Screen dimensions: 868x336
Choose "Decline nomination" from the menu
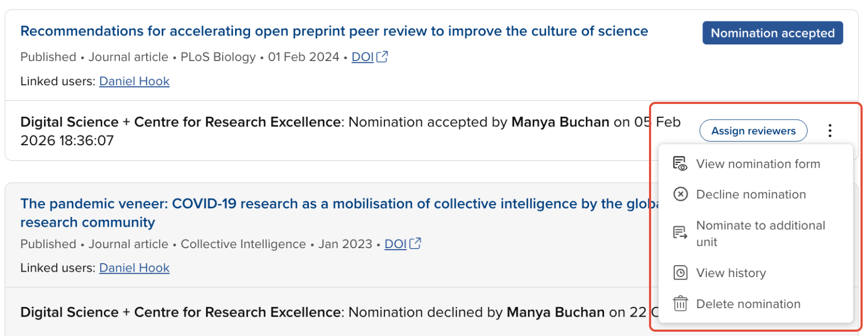pos(751,195)
